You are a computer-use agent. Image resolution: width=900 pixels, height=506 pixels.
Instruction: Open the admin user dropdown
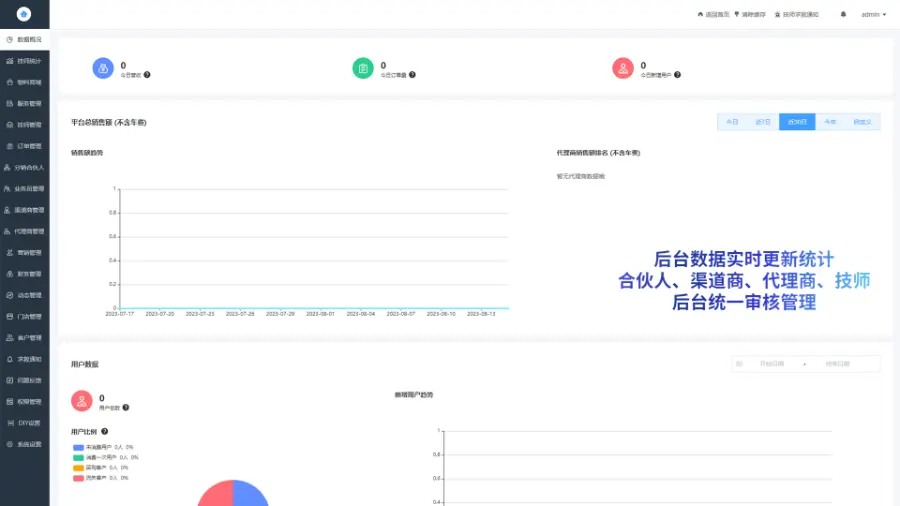(x=873, y=14)
